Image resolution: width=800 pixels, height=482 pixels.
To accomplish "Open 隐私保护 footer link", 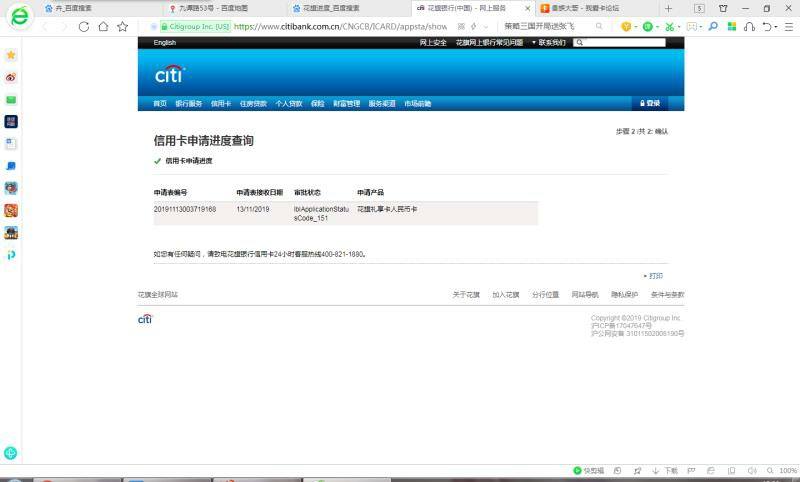I will pyautogui.click(x=624, y=295).
